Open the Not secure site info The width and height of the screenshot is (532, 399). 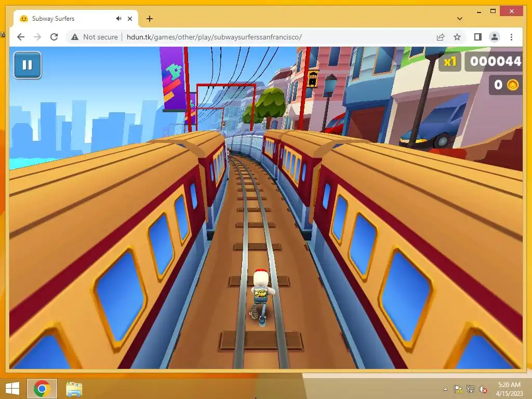click(x=95, y=37)
